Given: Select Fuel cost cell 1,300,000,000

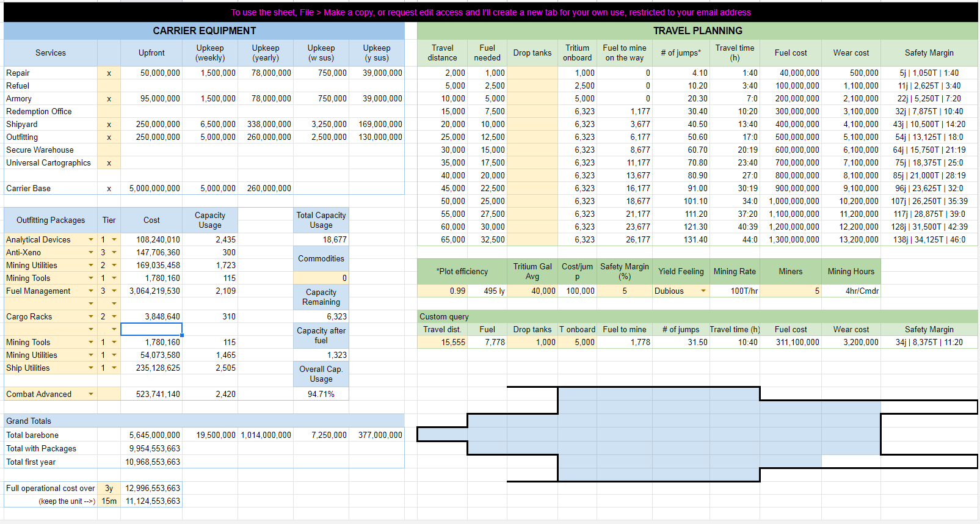Looking at the screenshot, I should click(x=791, y=240).
